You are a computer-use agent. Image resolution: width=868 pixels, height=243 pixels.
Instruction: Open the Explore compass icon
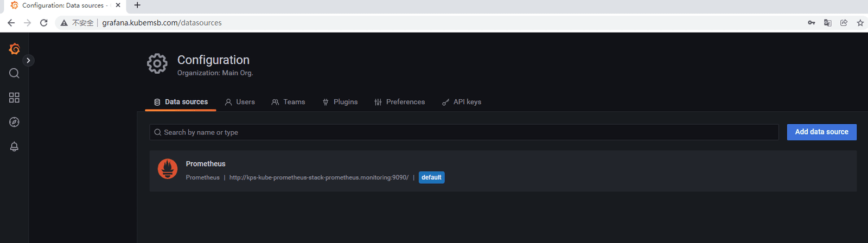(x=15, y=122)
